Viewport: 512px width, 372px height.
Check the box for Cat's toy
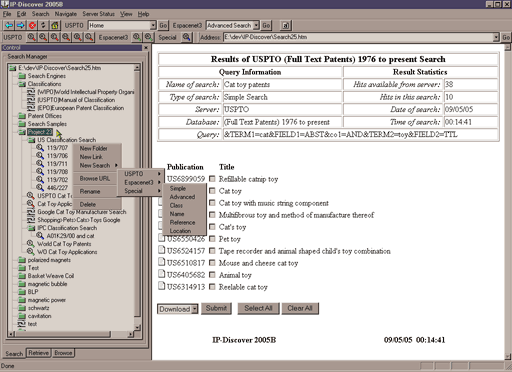(x=212, y=227)
